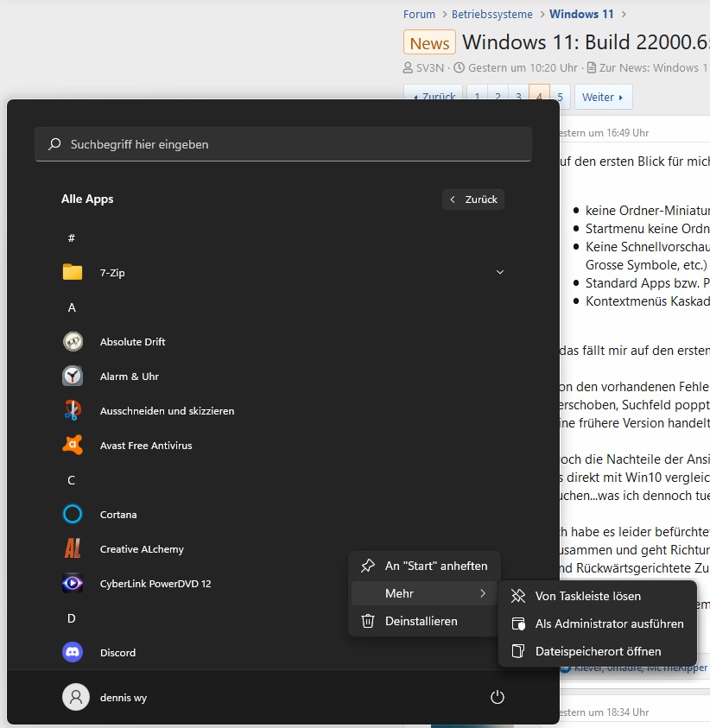The height and width of the screenshot is (728, 710).
Task: Select Deinstallieren from context menu
Action: tap(424, 621)
